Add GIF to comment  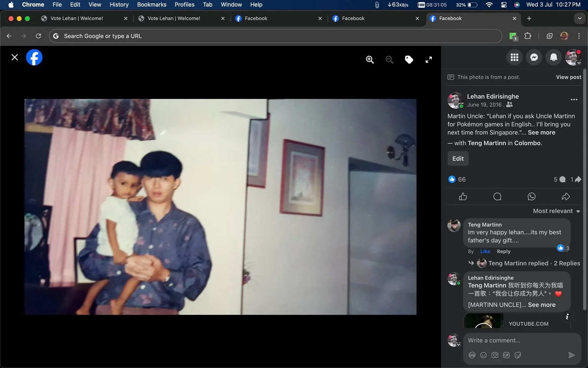pos(506,355)
